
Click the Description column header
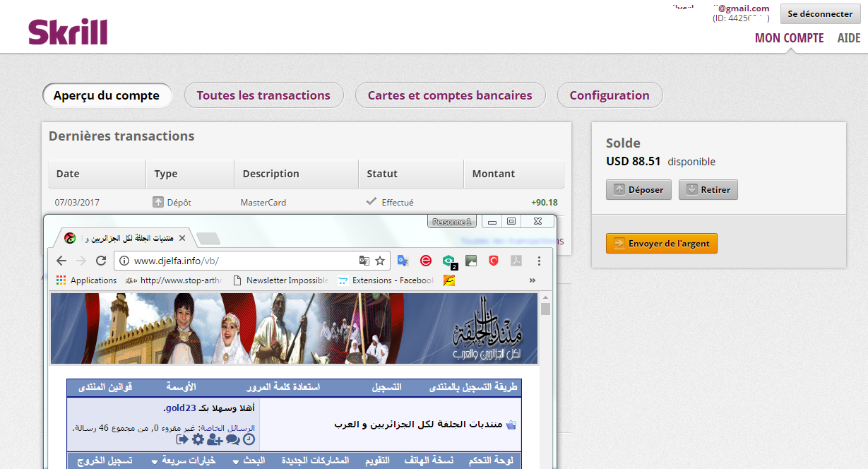point(297,174)
